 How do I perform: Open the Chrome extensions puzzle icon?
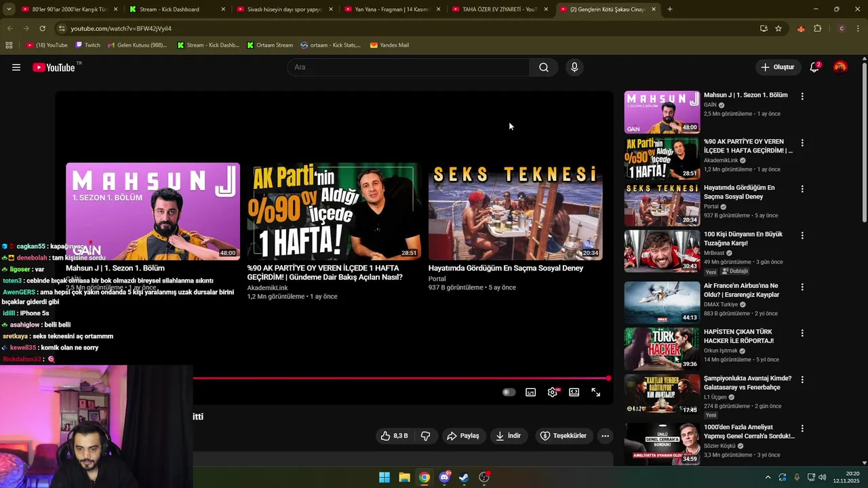(x=818, y=28)
